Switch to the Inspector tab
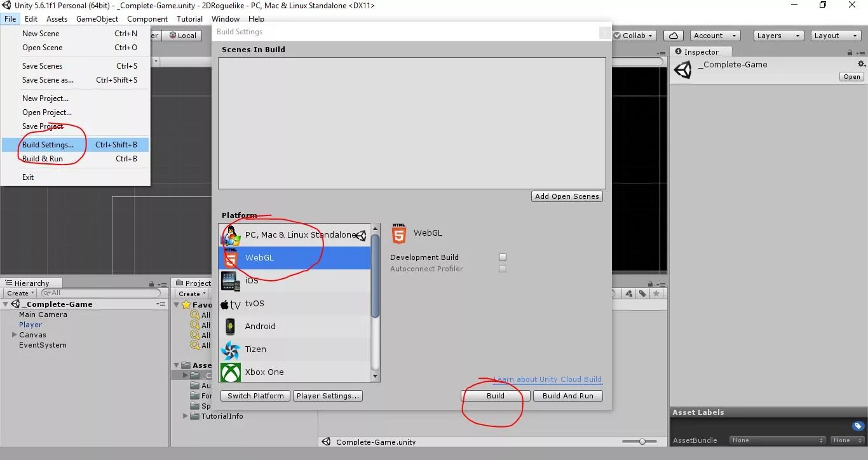The height and width of the screenshot is (460, 868). 701,52
